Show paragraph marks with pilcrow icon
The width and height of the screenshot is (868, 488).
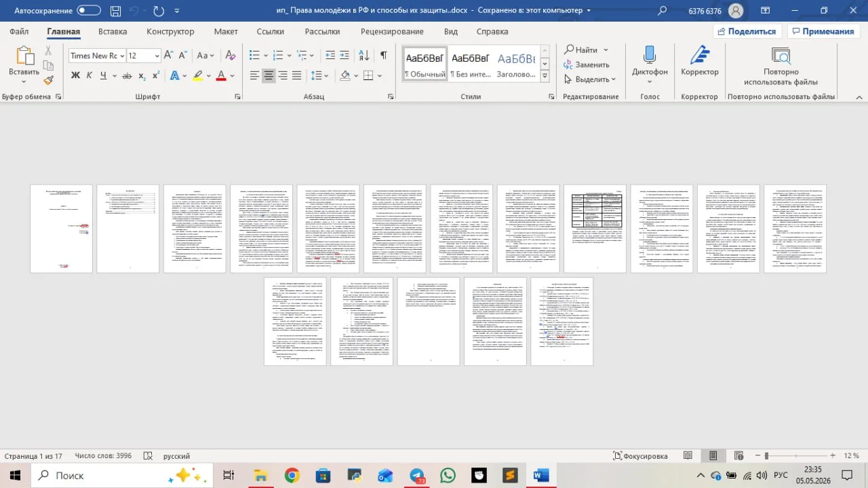coord(383,56)
